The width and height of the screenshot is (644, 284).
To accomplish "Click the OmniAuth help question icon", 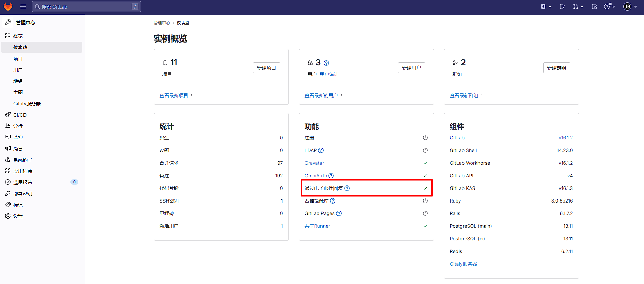I will tap(331, 176).
